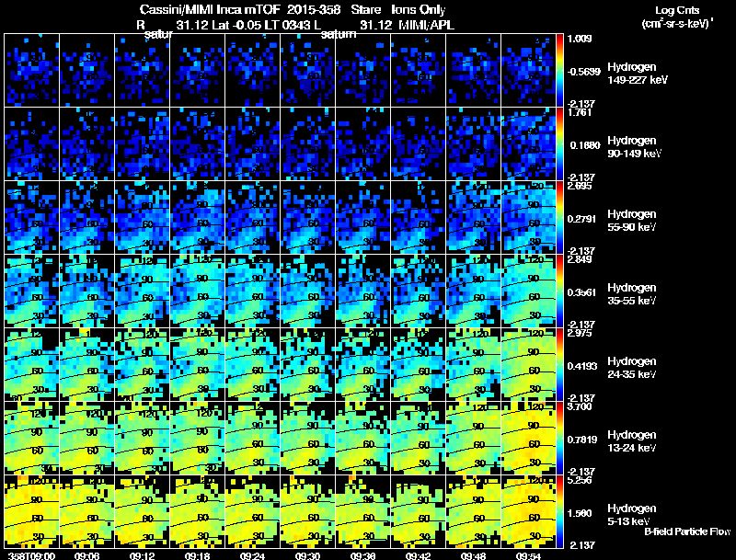The height and width of the screenshot is (560, 736).
Task: Open the Hydrogen 24-35 keV panel at 09:06
Action: pos(86,365)
